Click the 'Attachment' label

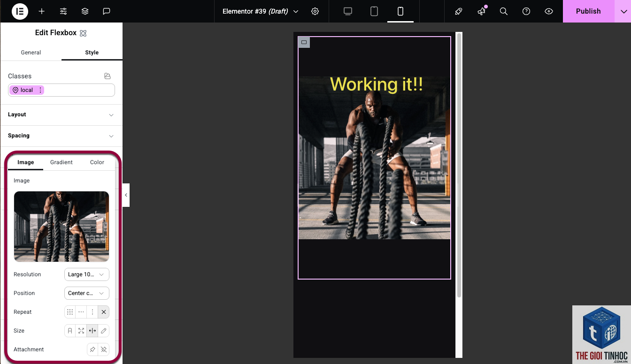click(29, 349)
